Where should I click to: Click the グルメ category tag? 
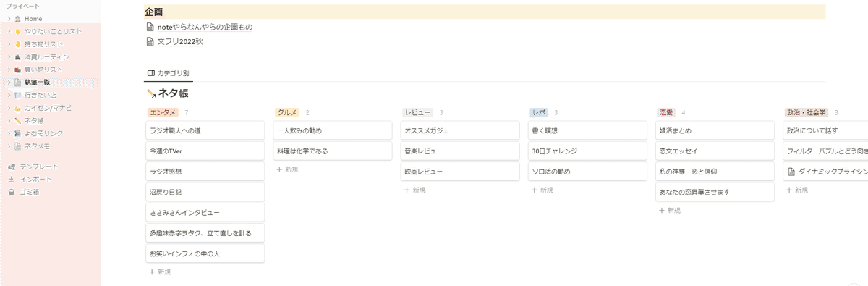(x=287, y=112)
